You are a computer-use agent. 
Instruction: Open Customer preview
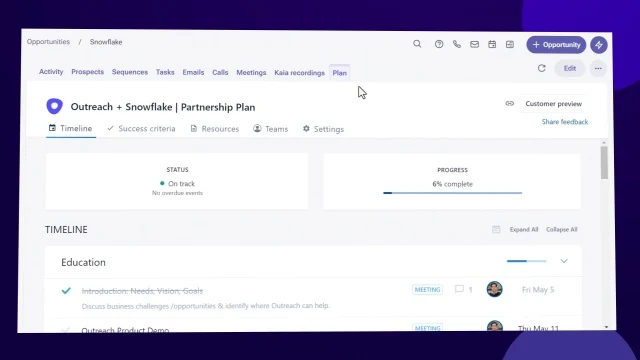point(553,104)
